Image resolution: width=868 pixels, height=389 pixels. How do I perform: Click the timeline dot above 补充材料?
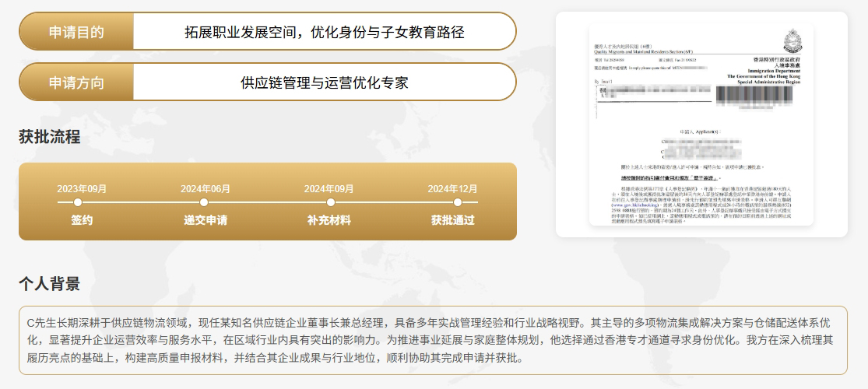point(329,202)
